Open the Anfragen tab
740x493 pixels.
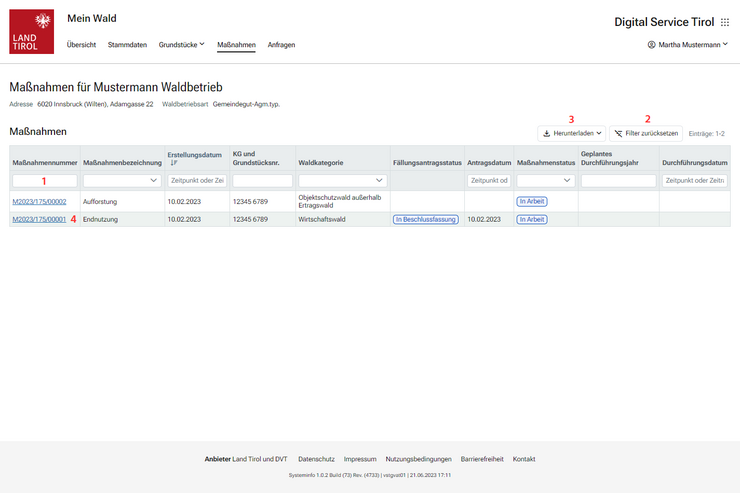pos(281,45)
